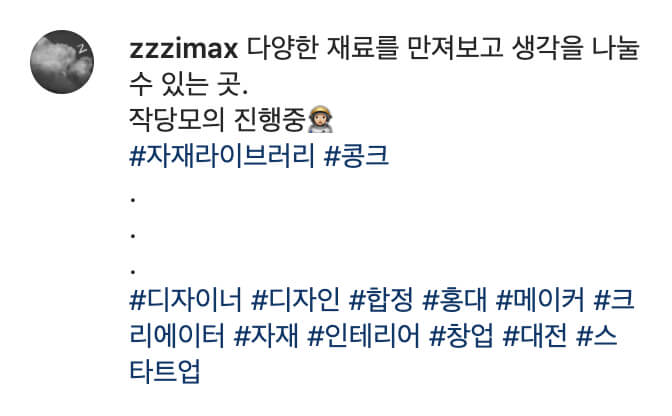Open the #메이커 hashtag

coord(540,300)
